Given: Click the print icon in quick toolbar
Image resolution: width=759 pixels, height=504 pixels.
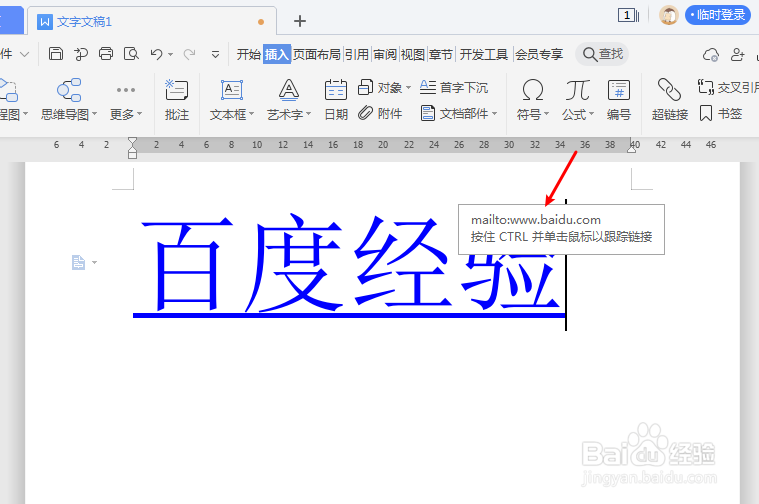Looking at the screenshot, I should (106, 54).
